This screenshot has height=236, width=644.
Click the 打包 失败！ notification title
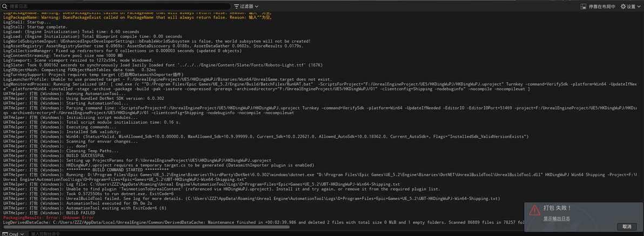click(557, 207)
